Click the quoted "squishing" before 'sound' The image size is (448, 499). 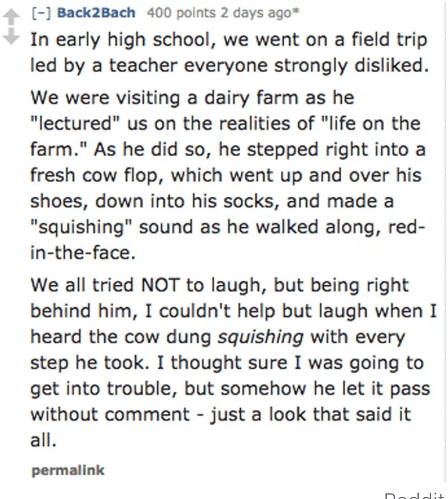point(81,228)
